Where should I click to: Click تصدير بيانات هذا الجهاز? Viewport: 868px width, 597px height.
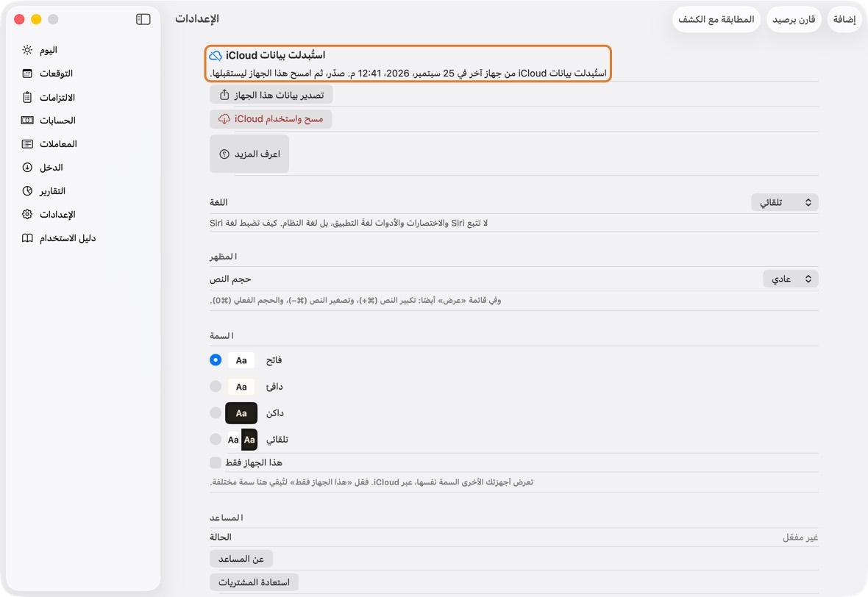(271, 95)
